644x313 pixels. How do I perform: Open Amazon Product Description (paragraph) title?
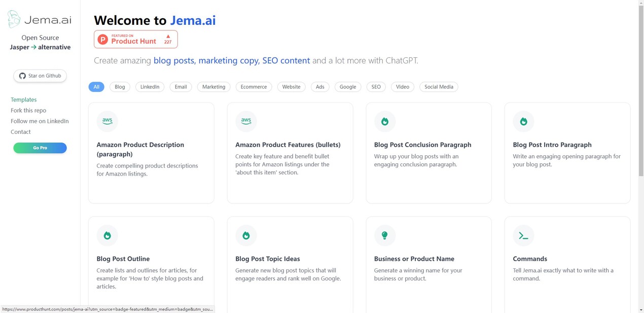click(x=140, y=149)
